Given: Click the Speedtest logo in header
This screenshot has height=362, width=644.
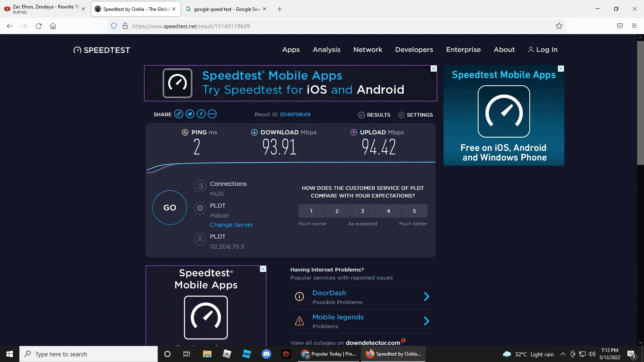Looking at the screenshot, I should tap(102, 50).
